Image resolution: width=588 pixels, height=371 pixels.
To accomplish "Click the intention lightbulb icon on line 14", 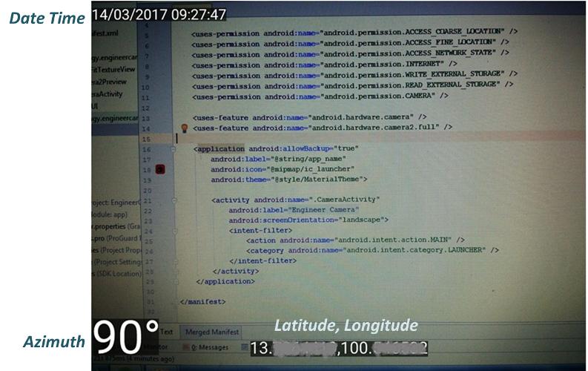I will click(x=184, y=128).
